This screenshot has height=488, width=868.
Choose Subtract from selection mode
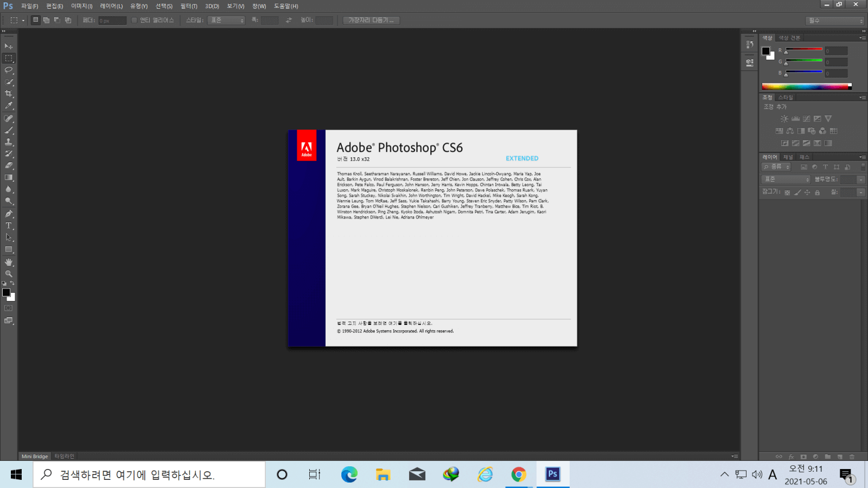tap(57, 20)
